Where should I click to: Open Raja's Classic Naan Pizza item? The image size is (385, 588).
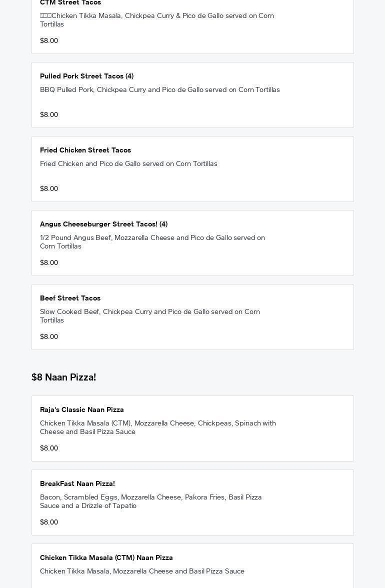pyautogui.click(x=82, y=409)
